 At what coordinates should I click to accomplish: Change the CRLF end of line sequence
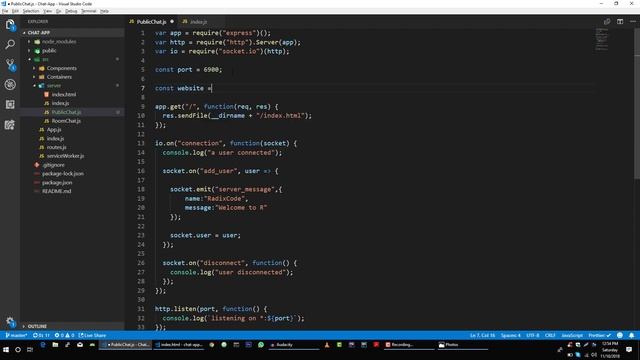pyautogui.click(x=550, y=335)
